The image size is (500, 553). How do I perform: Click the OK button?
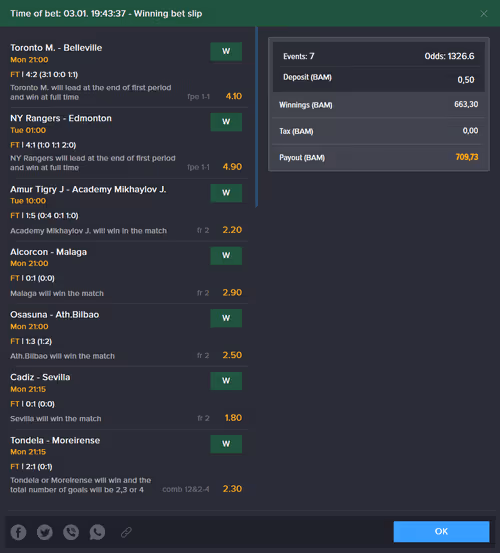tap(441, 531)
